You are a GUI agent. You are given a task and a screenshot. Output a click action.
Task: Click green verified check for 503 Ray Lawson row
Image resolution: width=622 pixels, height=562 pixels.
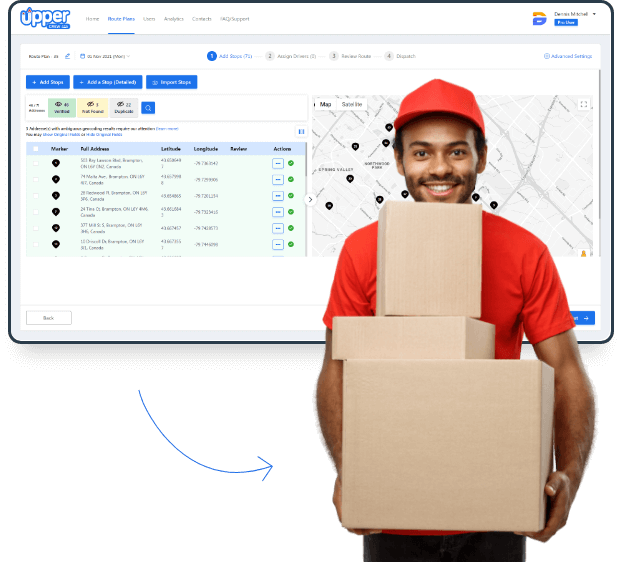pyautogui.click(x=291, y=163)
